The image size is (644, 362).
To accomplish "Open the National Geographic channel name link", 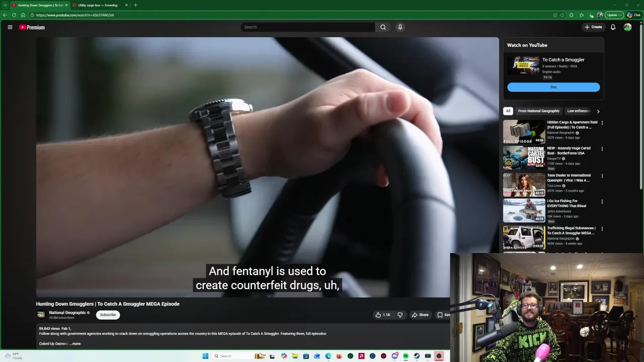I will [67, 313].
